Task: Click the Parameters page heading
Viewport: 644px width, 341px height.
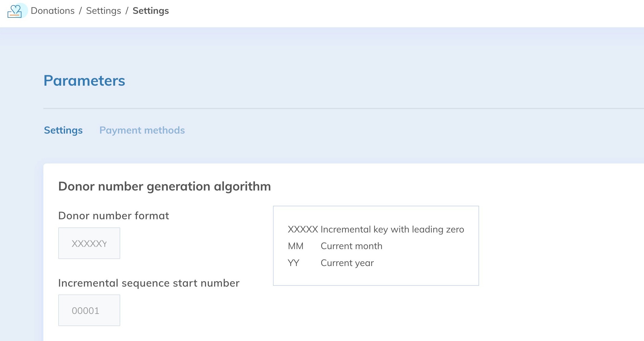Action: (84, 81)
